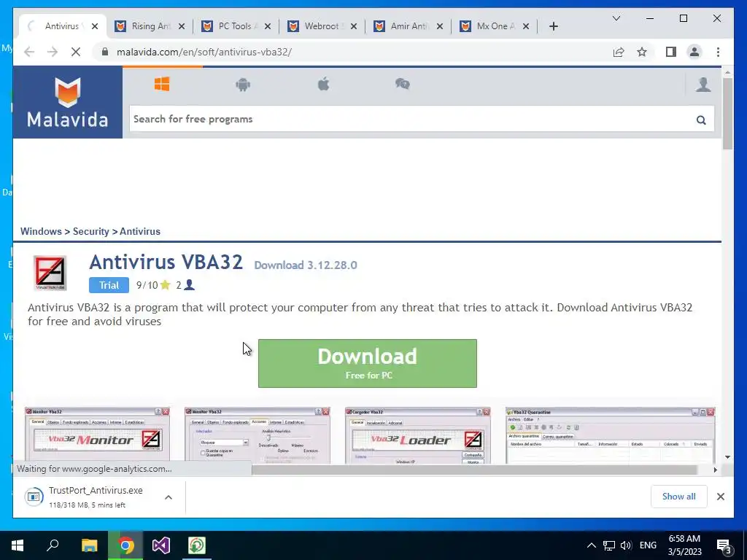Click Show all downloads button
The height and width of the screenshot is (560, 747).
pyautogui.click(x=679, y=497)
